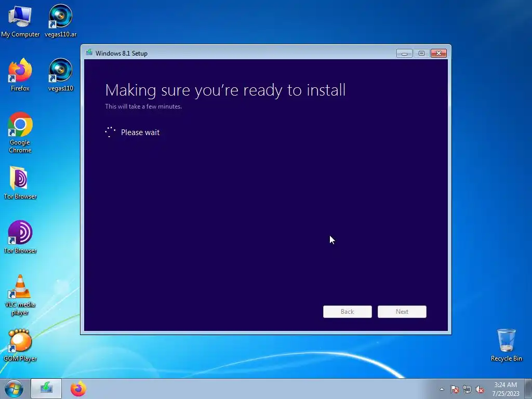Launch Tor Browser purple shortcut icon

(x=20, y=237)
